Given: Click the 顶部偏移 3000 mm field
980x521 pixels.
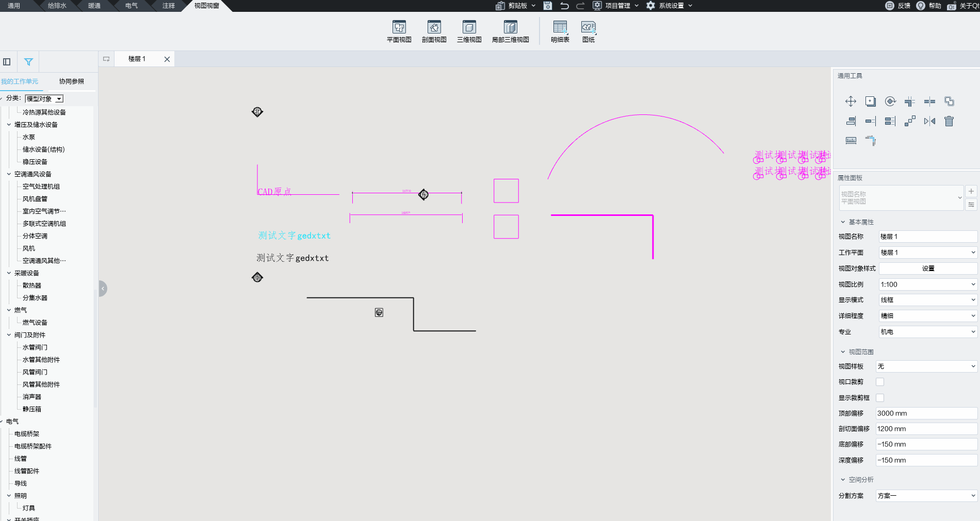Looking at the screenshot, I should (926, 413).
